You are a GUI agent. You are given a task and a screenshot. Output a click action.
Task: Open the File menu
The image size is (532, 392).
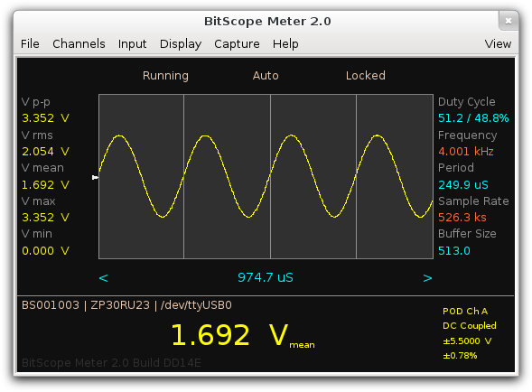coord(30,43)
